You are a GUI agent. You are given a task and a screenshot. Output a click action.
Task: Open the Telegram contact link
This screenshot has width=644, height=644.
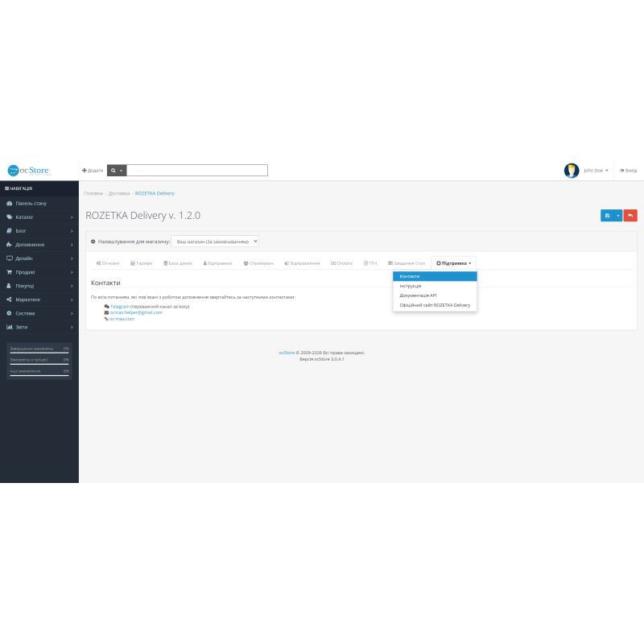click(119, 307)
